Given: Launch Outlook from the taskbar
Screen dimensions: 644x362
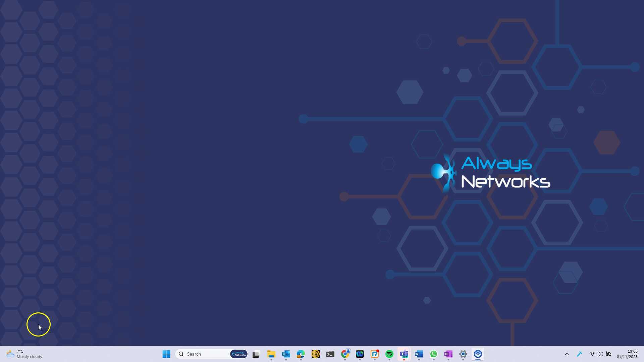Looking at the screenshot, I should pos(286,354).
